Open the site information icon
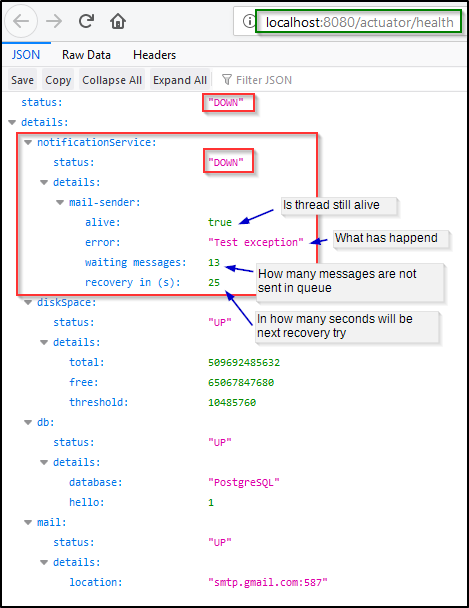 [249, 21]
